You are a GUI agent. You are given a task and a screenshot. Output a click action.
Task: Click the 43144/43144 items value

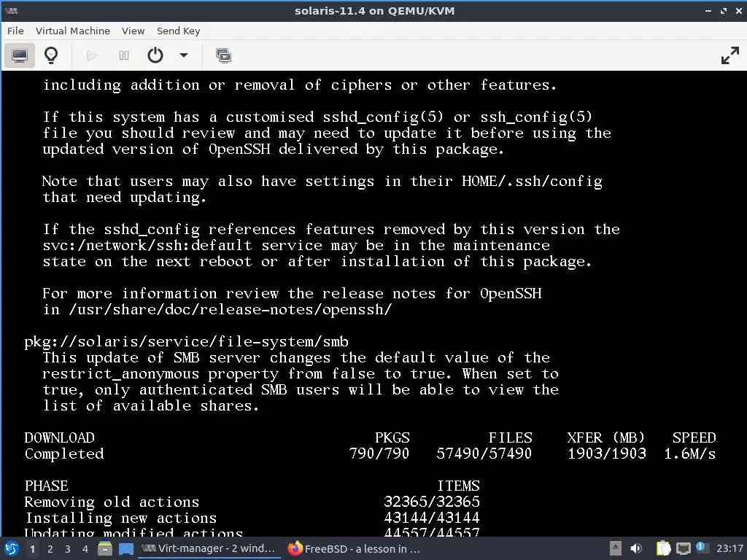click(432, 518)
